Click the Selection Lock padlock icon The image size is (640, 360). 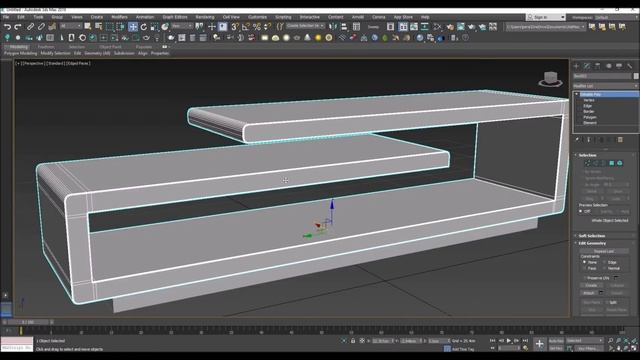point(353,341)
